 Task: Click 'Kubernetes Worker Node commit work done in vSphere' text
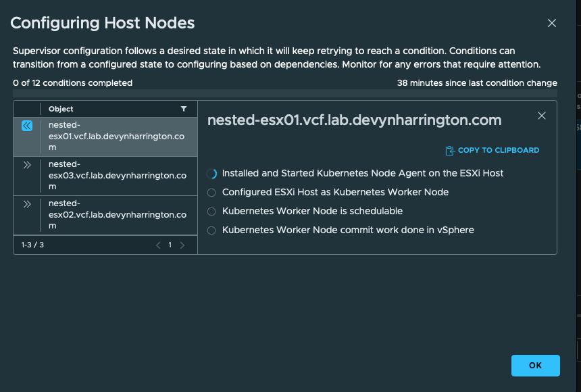pyautogui.click(x=348, y=230)
